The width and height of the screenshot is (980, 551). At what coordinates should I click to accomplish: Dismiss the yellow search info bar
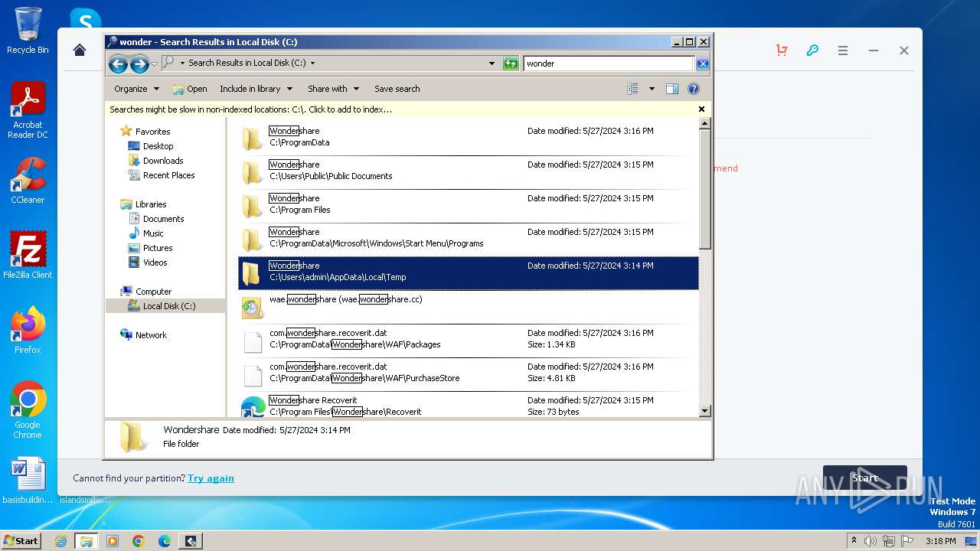(701, 109)
